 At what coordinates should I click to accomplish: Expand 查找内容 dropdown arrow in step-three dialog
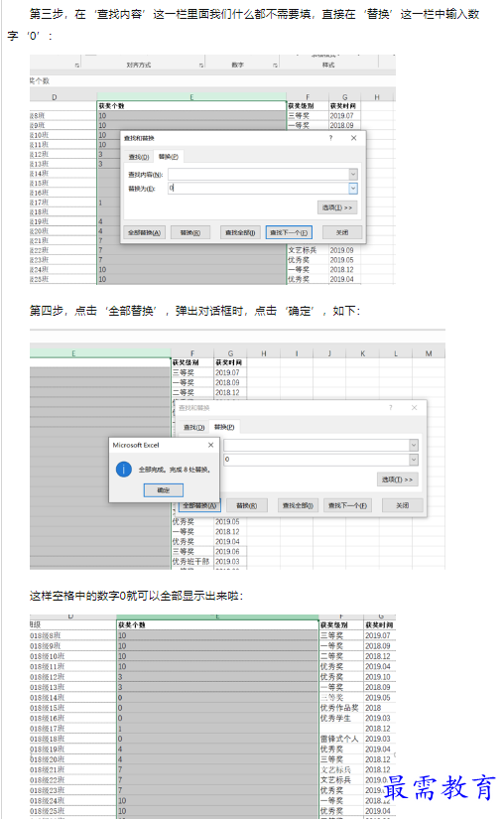[353, 174]
